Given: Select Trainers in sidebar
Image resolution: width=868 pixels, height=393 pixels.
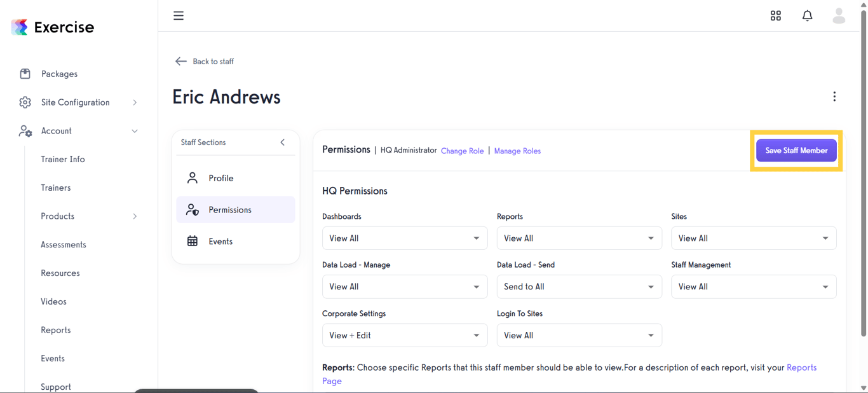Looking at the screenshot, I should (x=56, y=188).
